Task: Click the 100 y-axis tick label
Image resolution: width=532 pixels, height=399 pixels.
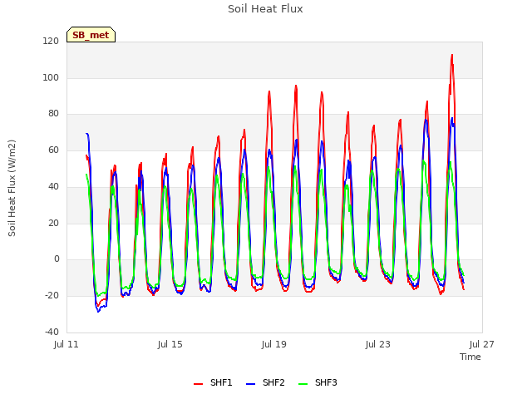Action: click(51, 77)
